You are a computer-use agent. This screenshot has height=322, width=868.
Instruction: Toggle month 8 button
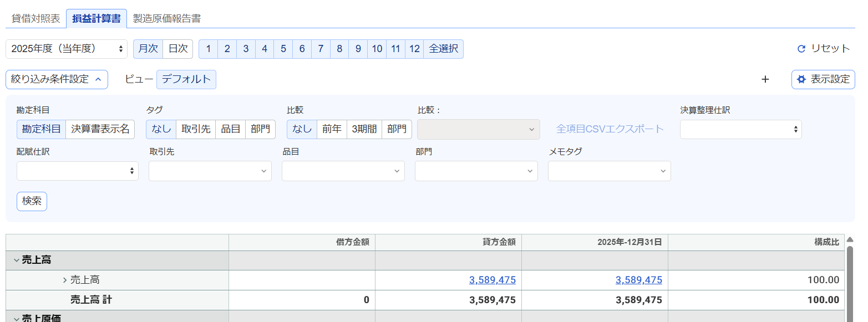[x=339, y=49]
